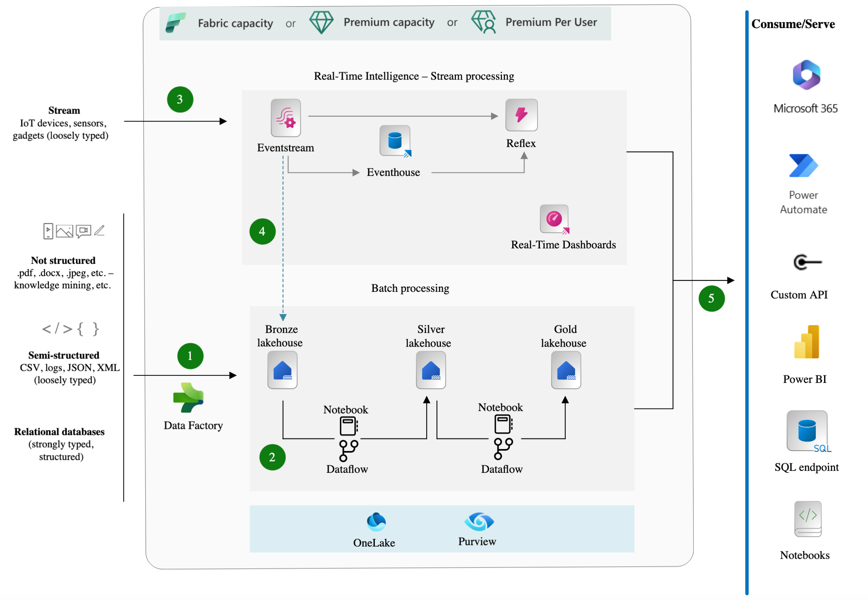
Task: Click the 'Premium capacity' label
Action: click(389, 22)
